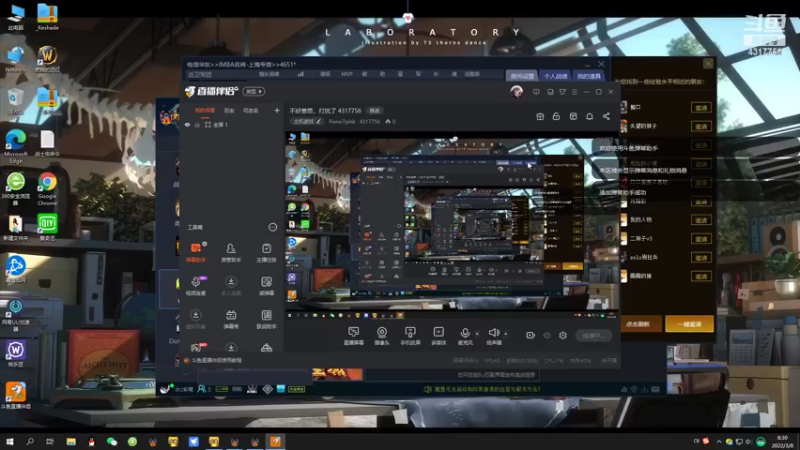
Task: Click the mode pill beside app logo
Action: click(254, 91)
